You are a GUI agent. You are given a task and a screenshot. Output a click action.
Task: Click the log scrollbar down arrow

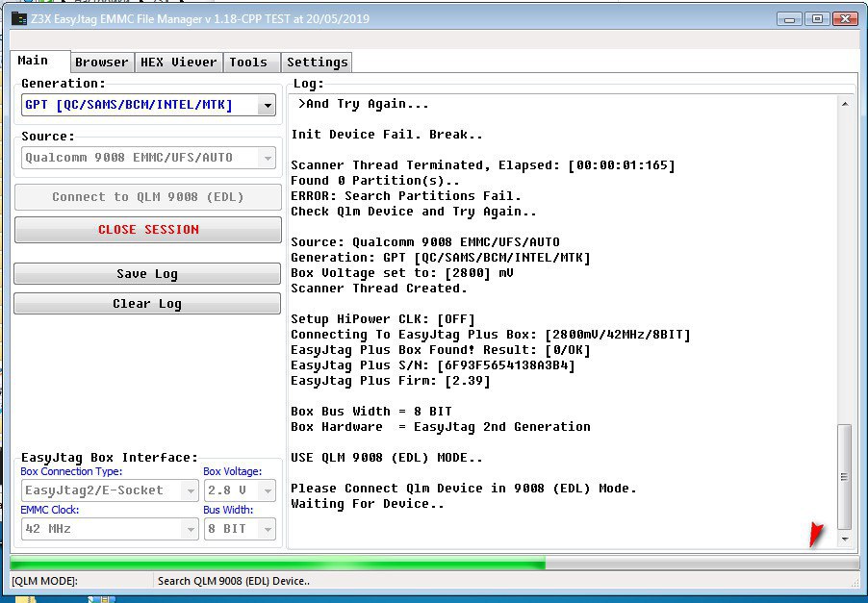click(845, 539)
